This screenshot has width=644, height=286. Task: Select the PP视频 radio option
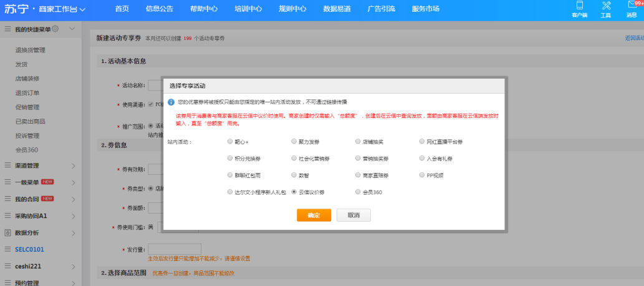[422, 175]
